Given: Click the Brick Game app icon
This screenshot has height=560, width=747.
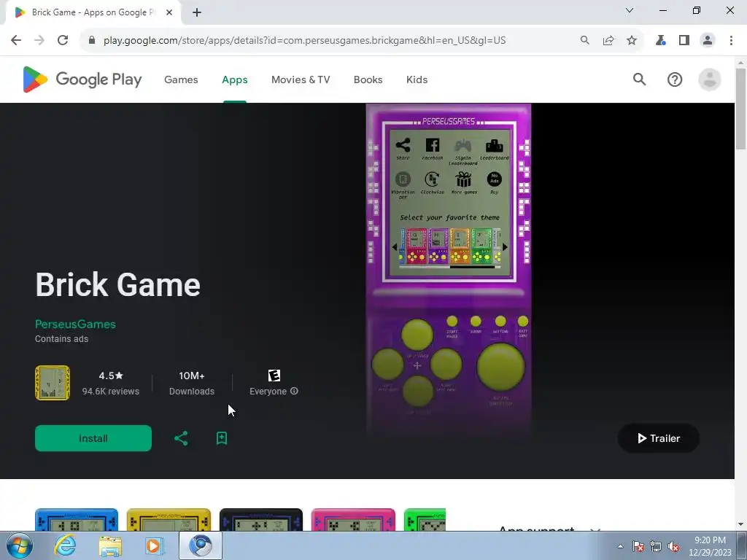Looking at the screenshot, I should [x=53, y=383].
